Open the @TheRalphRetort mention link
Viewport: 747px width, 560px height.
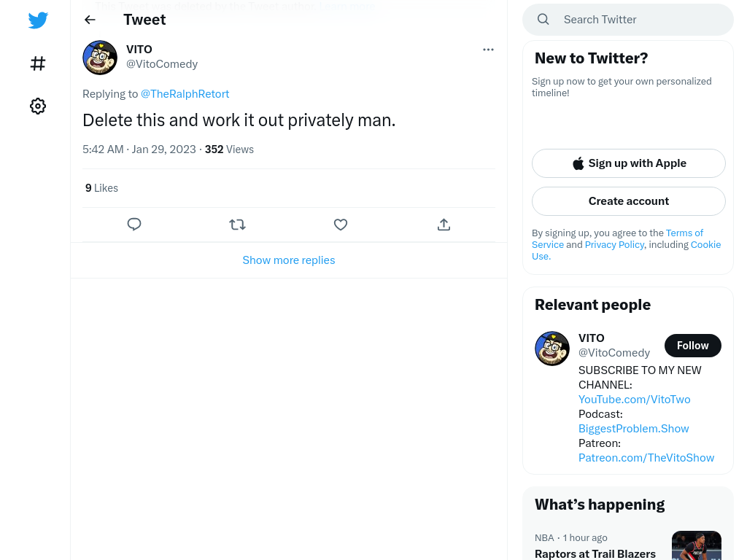185,94
